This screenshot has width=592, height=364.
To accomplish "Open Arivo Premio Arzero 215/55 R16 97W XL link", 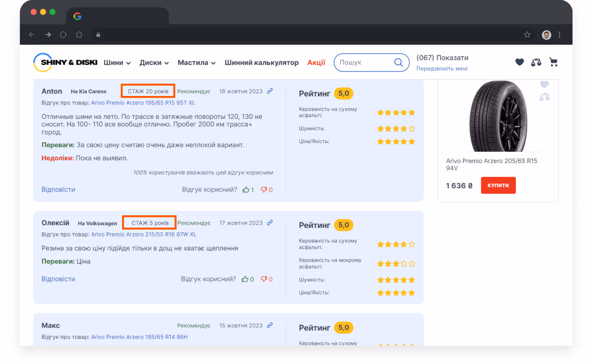I will pyautogui.click(x=144, y=234).
